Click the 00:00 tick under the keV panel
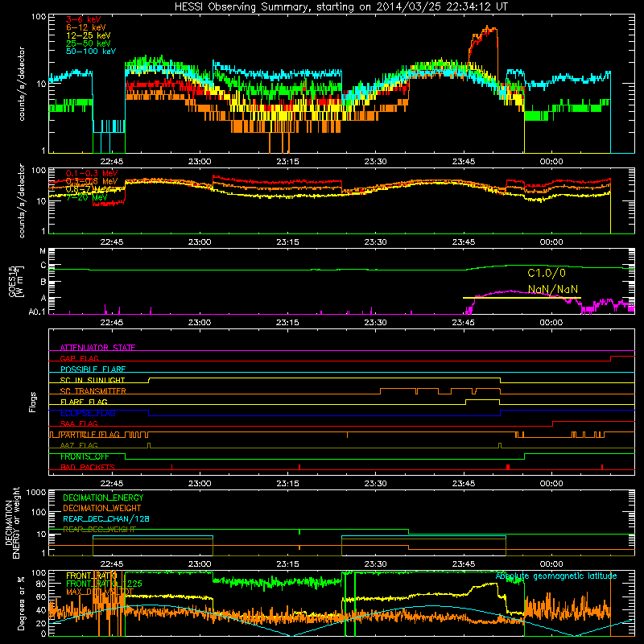The height and width of the screenshot is (644, 644). 551,162
